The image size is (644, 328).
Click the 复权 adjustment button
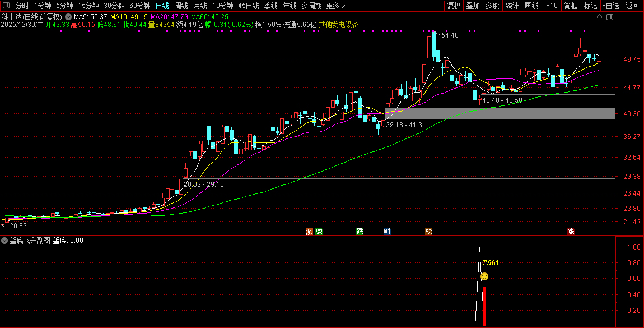click(x=454, y=6)
